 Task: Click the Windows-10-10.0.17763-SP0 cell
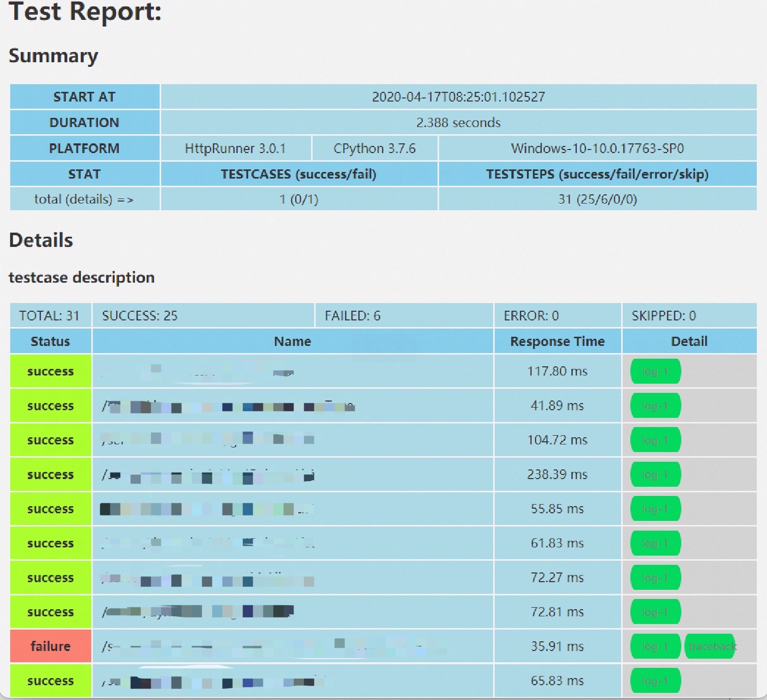tap(598, 148)
